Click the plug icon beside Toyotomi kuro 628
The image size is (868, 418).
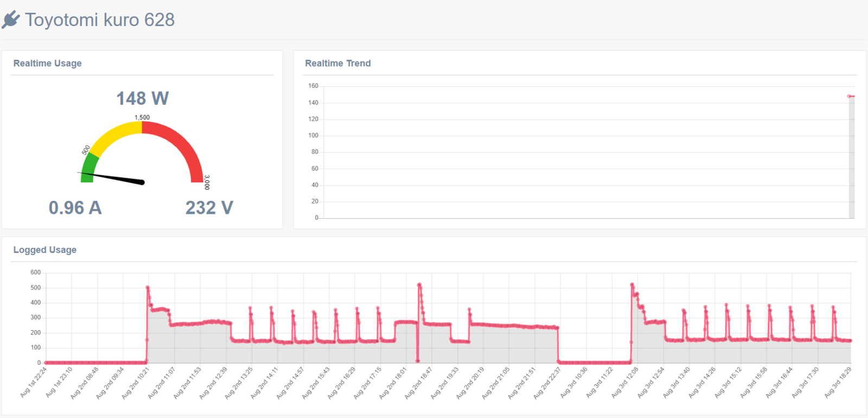[x=11, y=20]
